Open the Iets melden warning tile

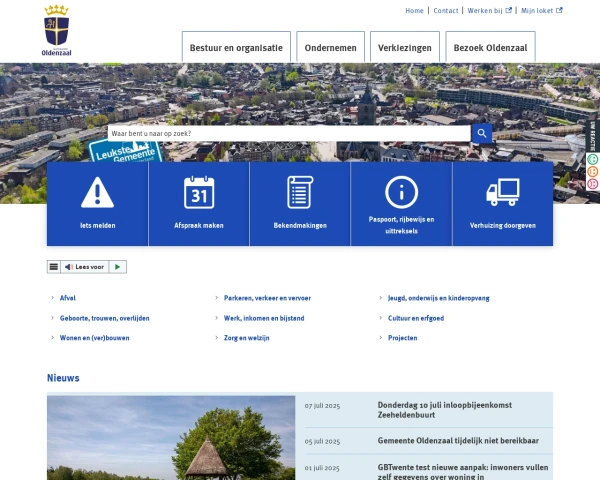98,204
